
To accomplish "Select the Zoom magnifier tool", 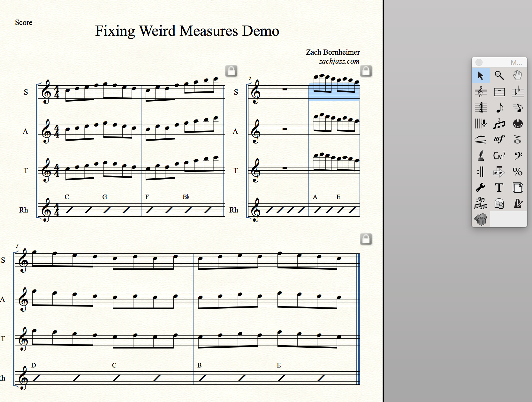I will pyautogui.click(x=499, y=75).
